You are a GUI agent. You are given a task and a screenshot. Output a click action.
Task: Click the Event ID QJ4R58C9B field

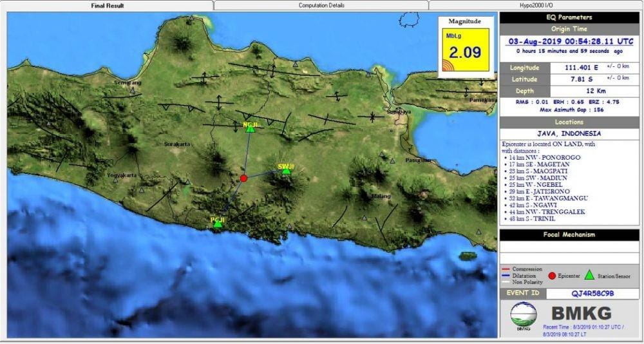pyautogui.click(x=592, y=293)
